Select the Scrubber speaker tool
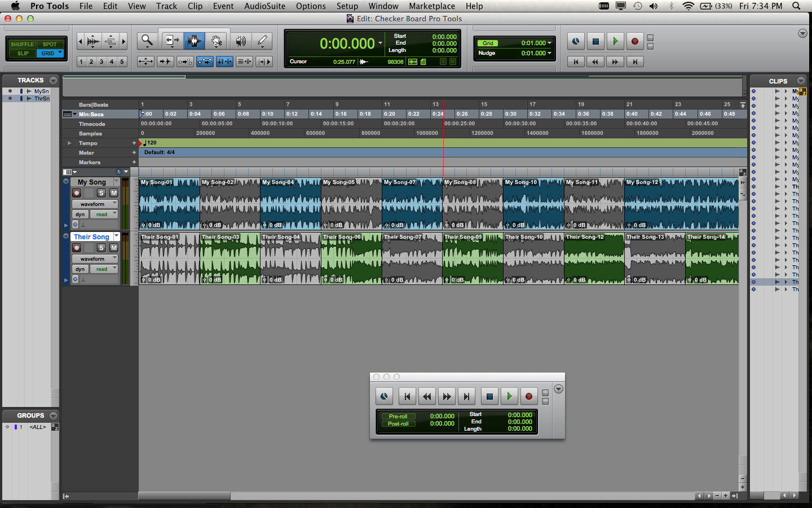 241,41
